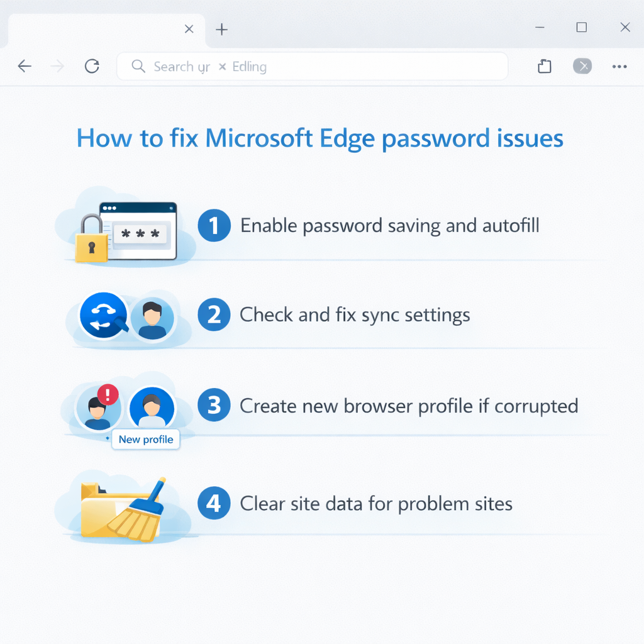Screen dimensions: 644x644
Task: Click the greyed-out forward arrow
Action: [x=57, y=66]
